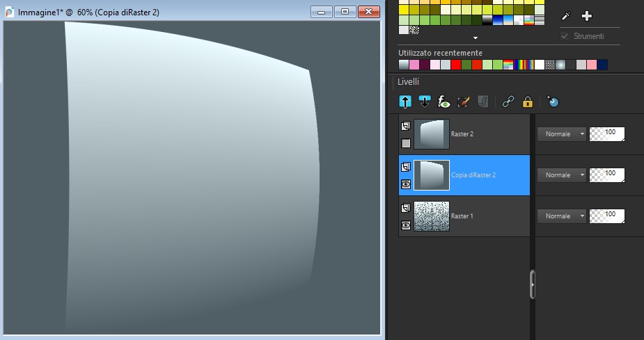The image size is (644, 340).
Task: Pick the black-to-white gradient swatch
Action: pos(487,20)
